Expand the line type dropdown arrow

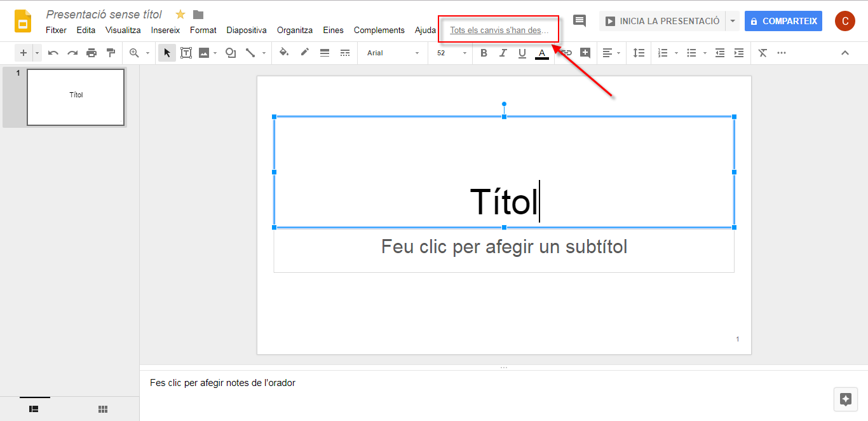point(264,53)
